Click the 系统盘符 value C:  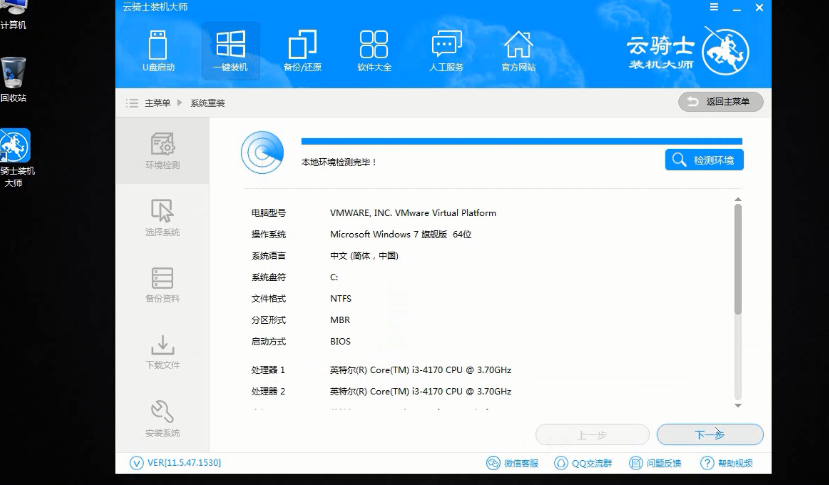334,277
